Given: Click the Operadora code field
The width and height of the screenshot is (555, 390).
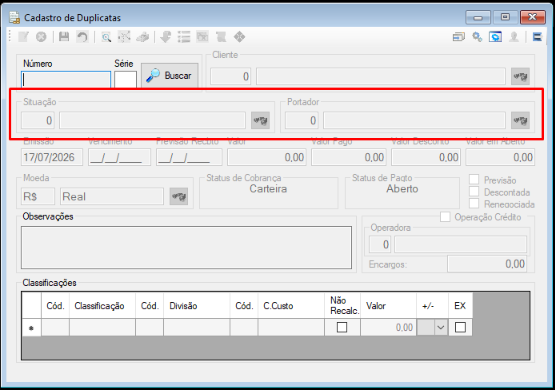Looking at the screenshot, I should click(x=380, y=244).
